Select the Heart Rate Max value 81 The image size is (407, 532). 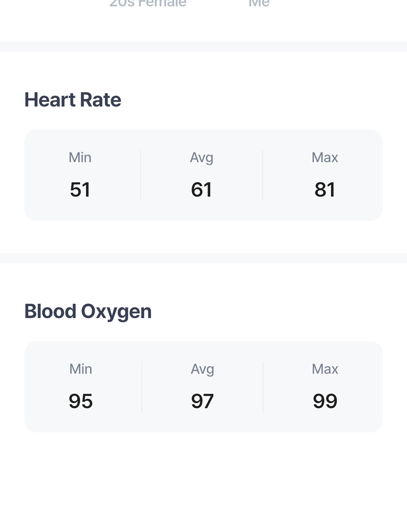pyautogui.click(x=325, y=190)
